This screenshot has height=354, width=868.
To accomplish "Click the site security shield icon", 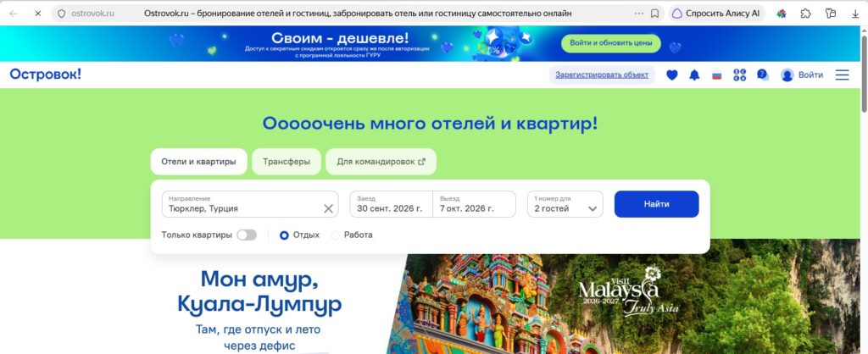I will click(x=61, y=14).
